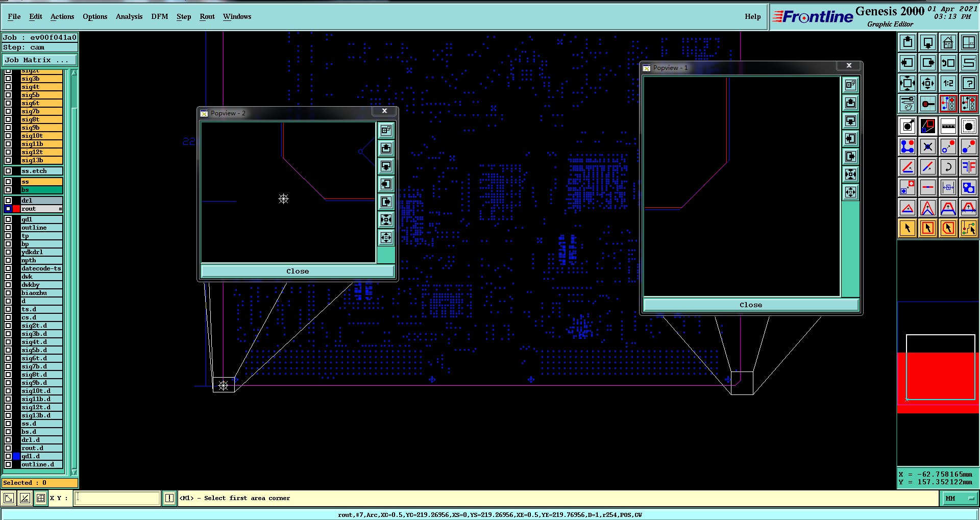
Task: Click the red color swatch of rout layer
Action: (x=16, y=209)
